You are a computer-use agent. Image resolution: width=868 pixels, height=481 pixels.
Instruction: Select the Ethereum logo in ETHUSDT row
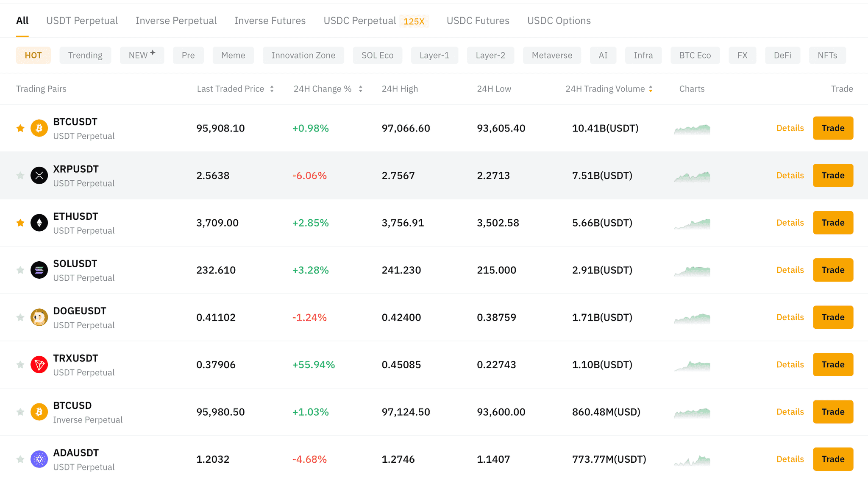click(x=39, y=222)
